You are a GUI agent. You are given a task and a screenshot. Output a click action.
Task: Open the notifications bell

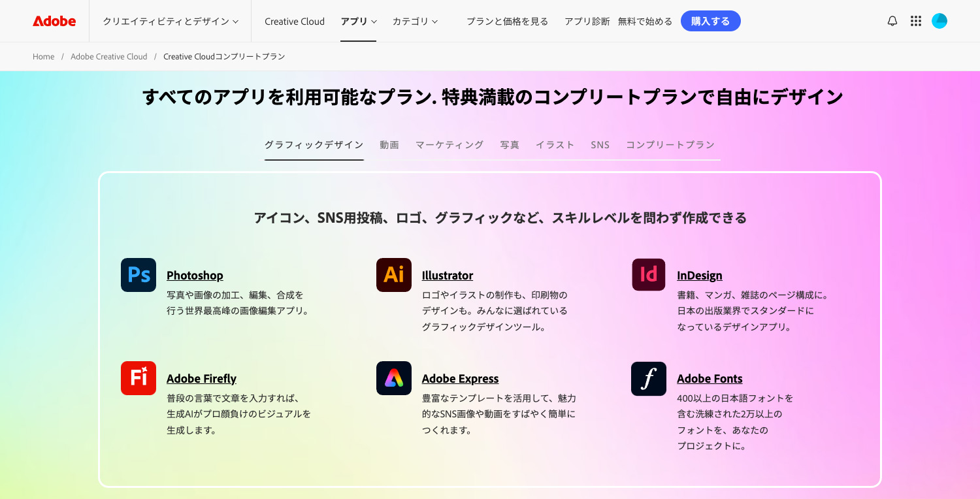tap(892, 21)
